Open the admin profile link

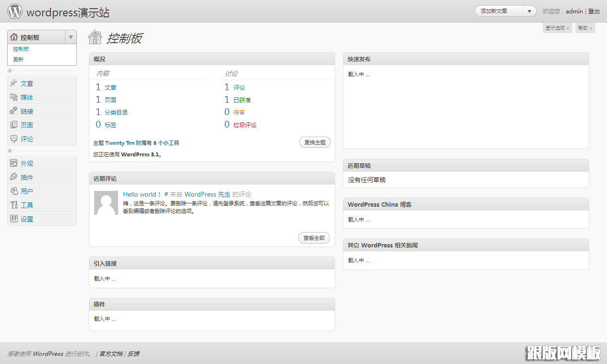pyautogui.click(x=574, y=11)
